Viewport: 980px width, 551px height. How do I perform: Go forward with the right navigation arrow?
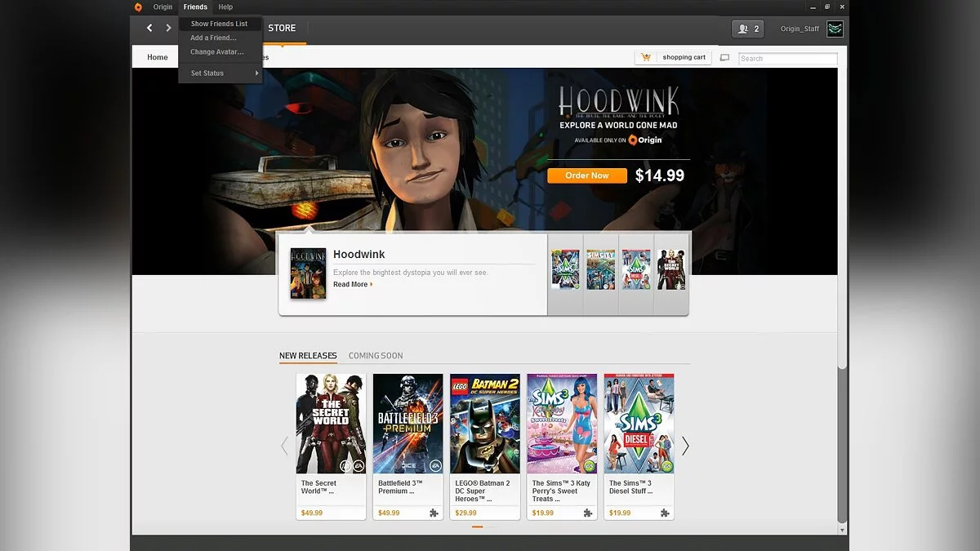(x=169, y=28)
